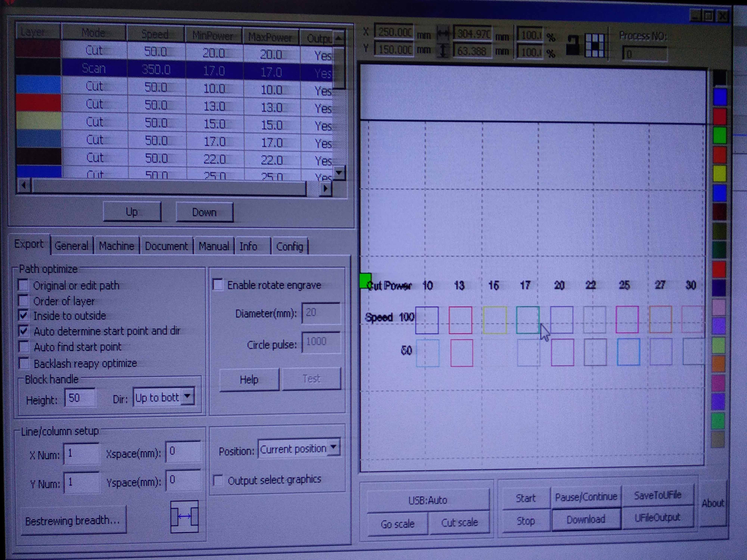Click the width dimension icon
This screenshot has height=560, width=747.
tap(443, 34)
